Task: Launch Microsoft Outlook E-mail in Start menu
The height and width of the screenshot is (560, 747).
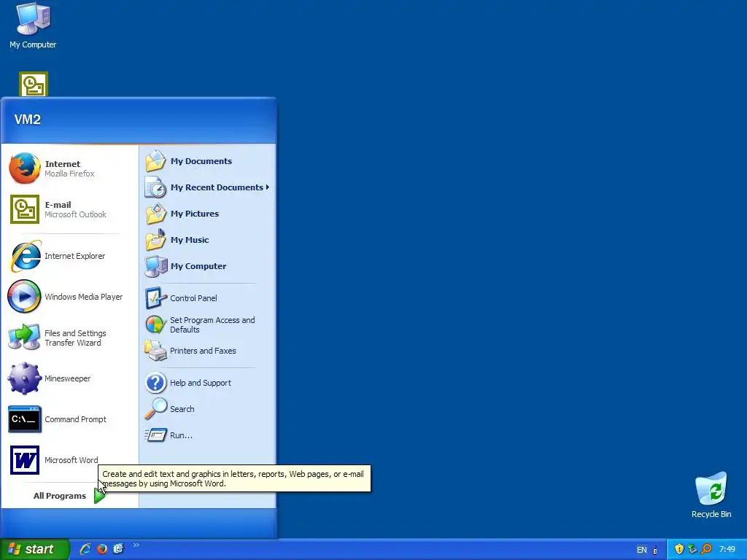Action: click(x=70, y=209)
